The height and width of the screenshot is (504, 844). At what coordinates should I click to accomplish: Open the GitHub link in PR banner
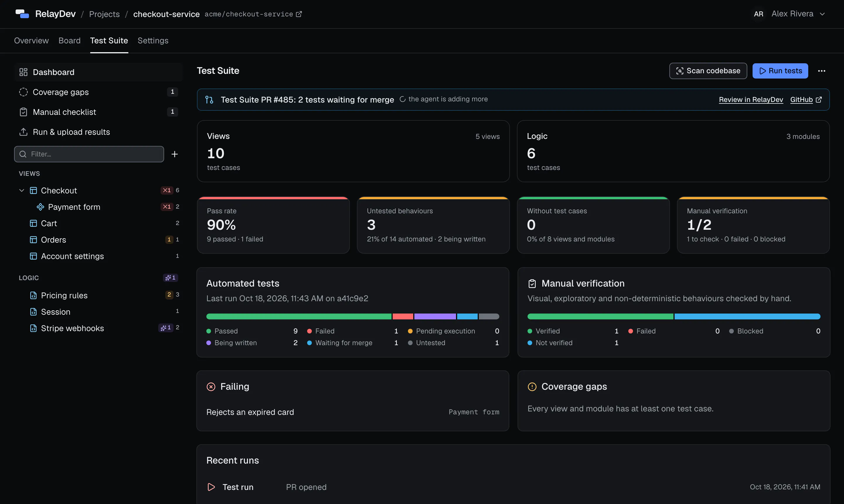[806, 100]
